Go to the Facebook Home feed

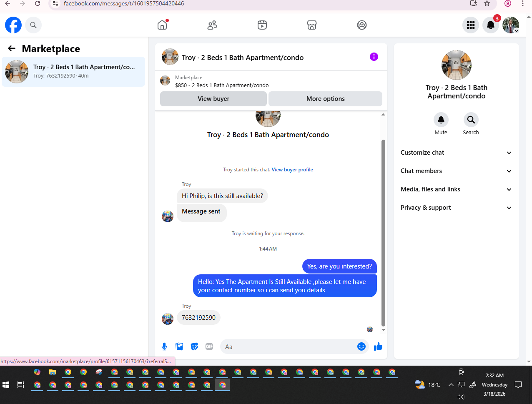click(x=162, y=25)
